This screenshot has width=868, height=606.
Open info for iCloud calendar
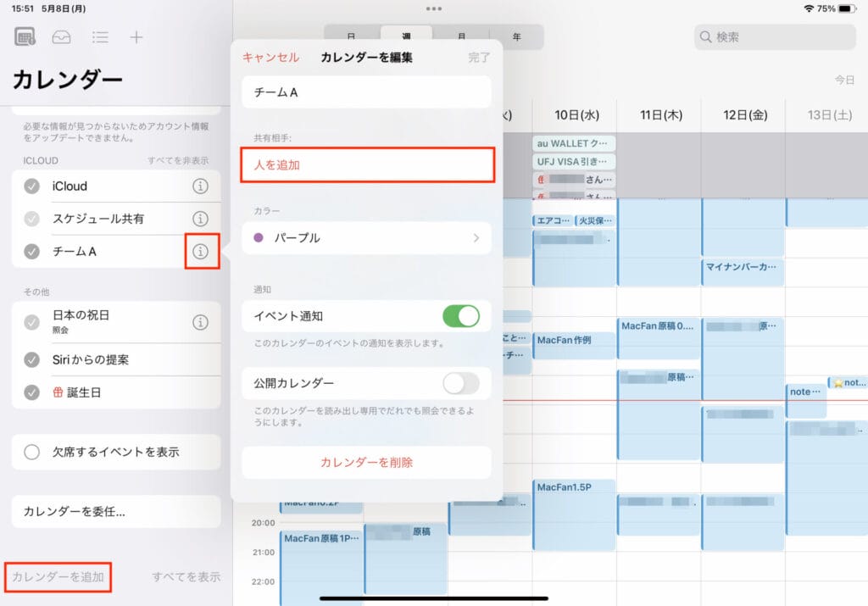201,186
